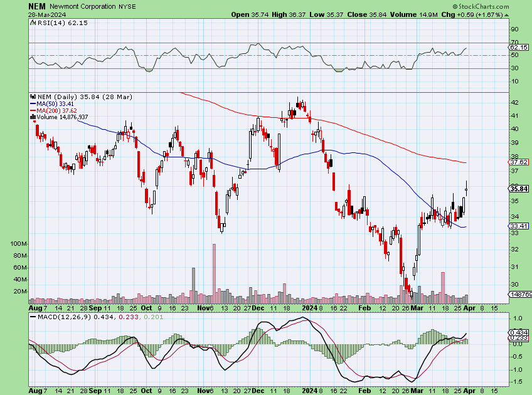Click the 40 label on the price axis
This screenshot has height=395, width=532.
coord(514,129)
